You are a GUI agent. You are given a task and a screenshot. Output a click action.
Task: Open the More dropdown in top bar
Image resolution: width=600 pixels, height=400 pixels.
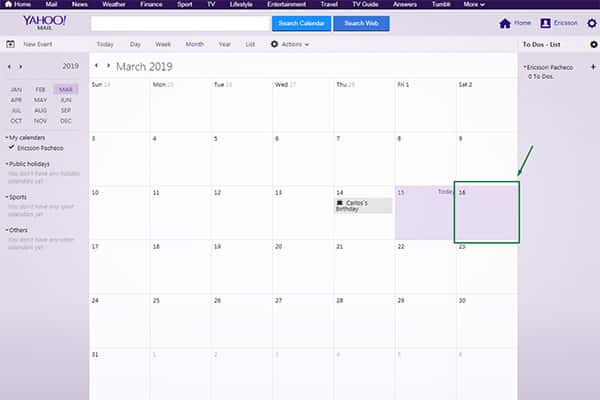(x=474, y=4)
